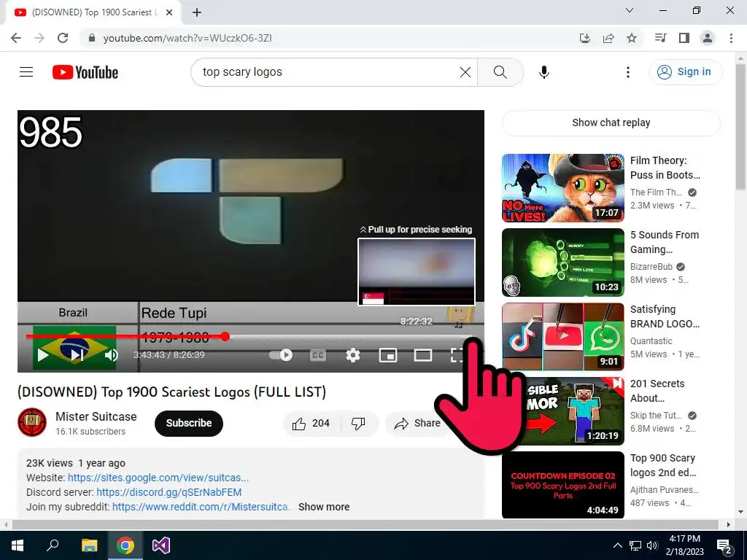
Task: Open the taskbar clock and date
Action: tap(684, 545)
